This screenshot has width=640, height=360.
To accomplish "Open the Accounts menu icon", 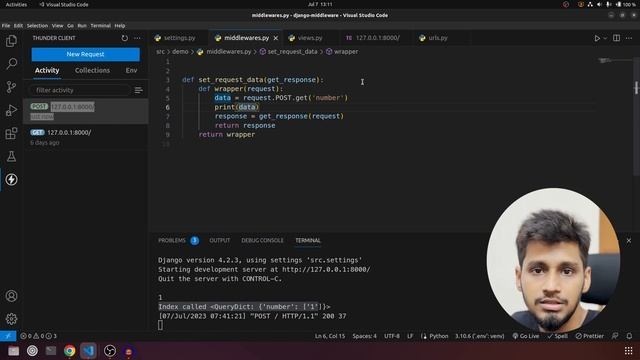I will click(x=11, y=296).
